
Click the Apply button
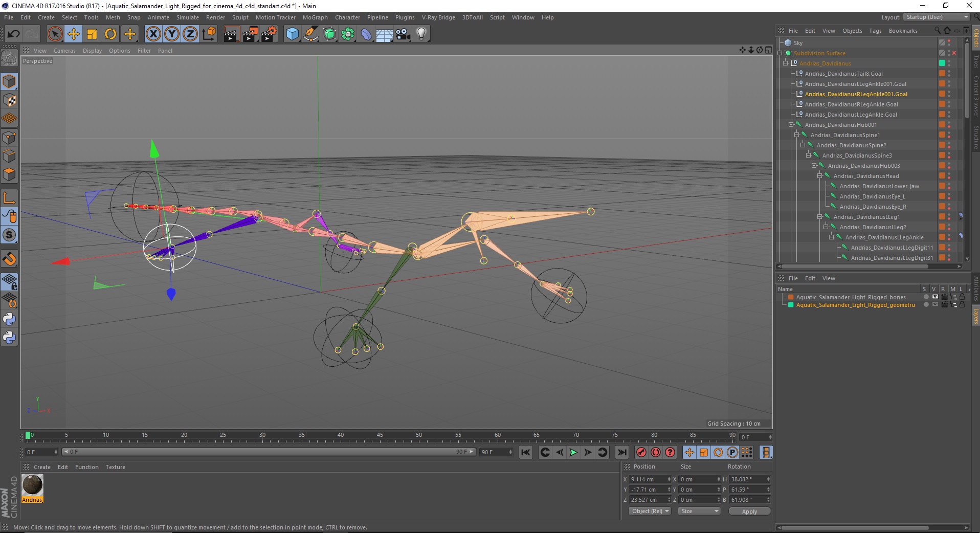tap(749, 512)
